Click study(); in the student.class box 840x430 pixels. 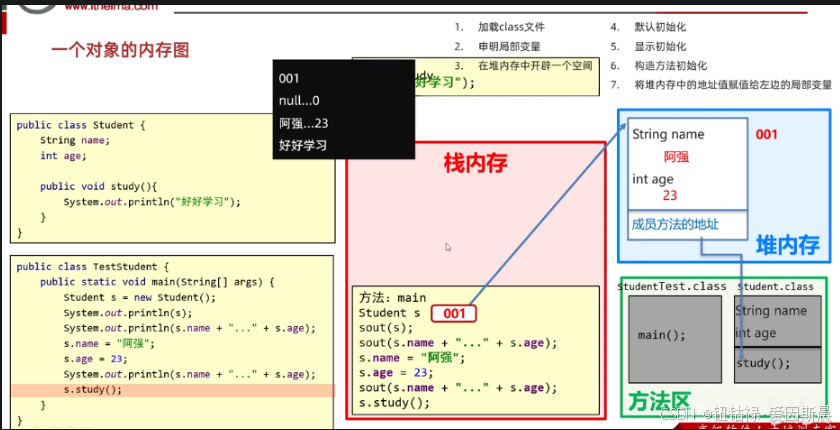pyautogui.click(x=763, y=364)
